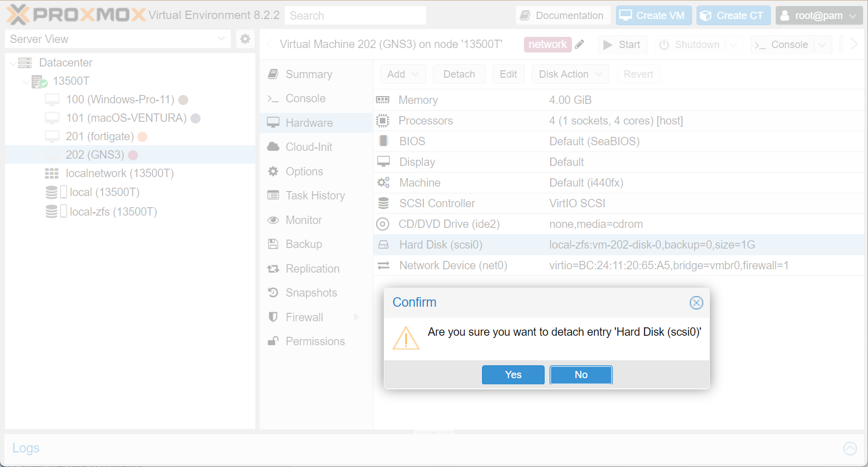Screen dimensions: 868x467
Task: Cancel detach by clicking No
Action: tap(581, 375)
